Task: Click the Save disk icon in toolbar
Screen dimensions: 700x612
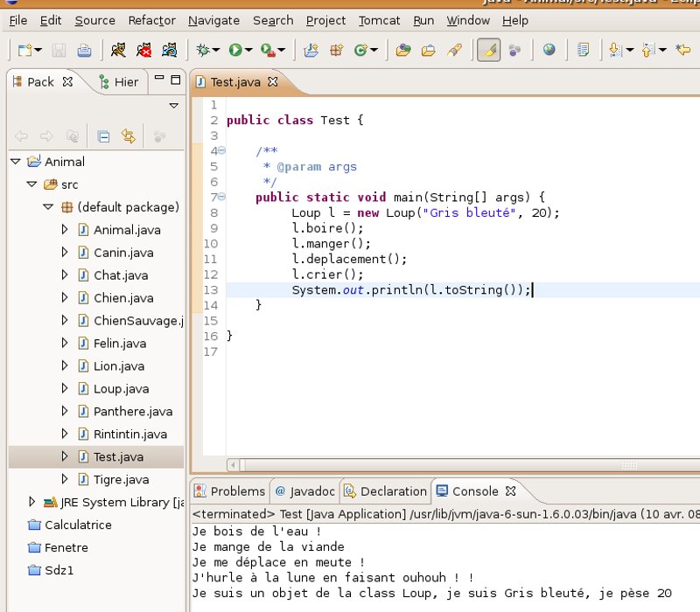Action: click(x=59, y=50)
